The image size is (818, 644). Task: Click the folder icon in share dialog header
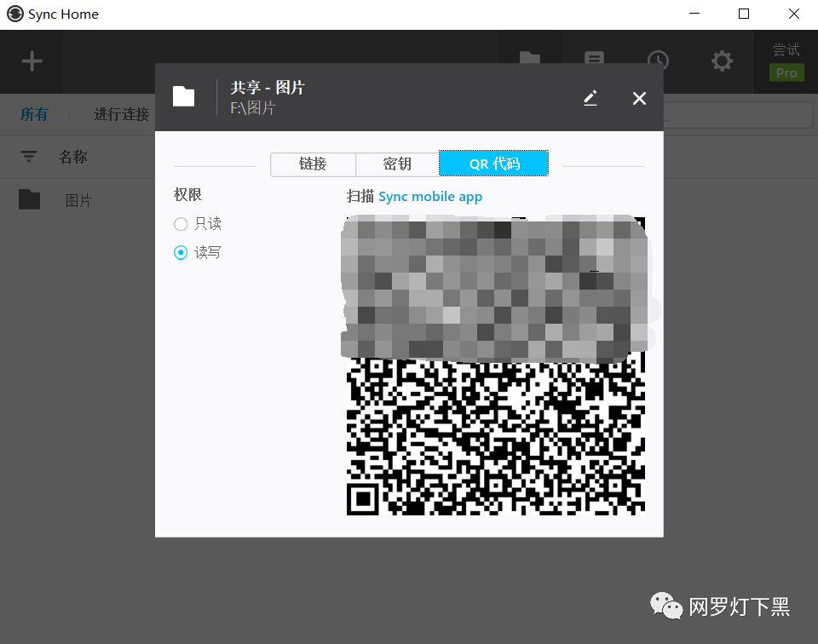click(184, 96)
